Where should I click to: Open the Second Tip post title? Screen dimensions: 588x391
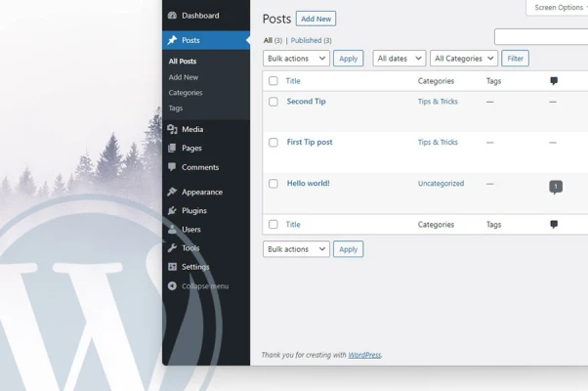coord(307,102)
